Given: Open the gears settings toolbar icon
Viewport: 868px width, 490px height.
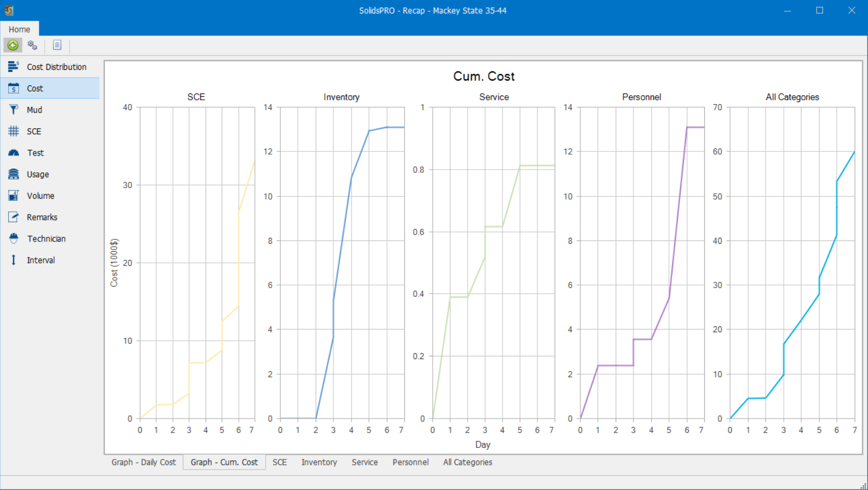Looking at the screenshot, I should point(33,46).
